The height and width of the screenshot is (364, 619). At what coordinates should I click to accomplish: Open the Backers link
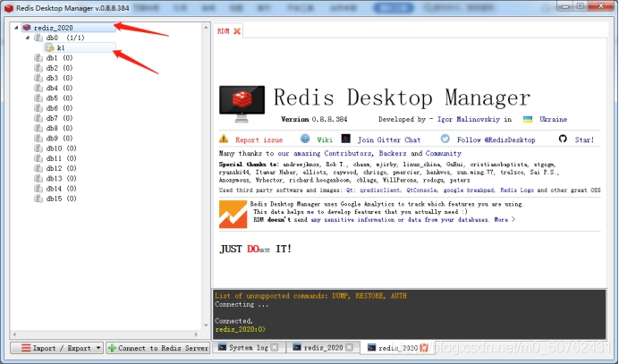click(x=393, y=153)
